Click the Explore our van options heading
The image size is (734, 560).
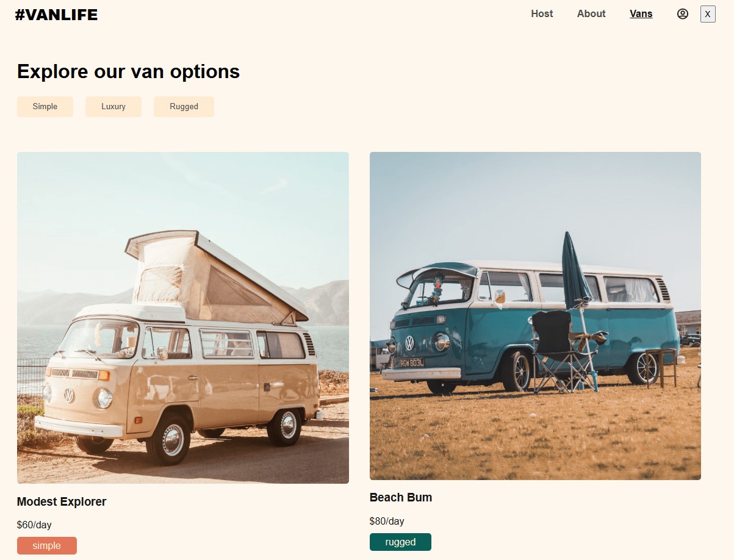(128, 71)
